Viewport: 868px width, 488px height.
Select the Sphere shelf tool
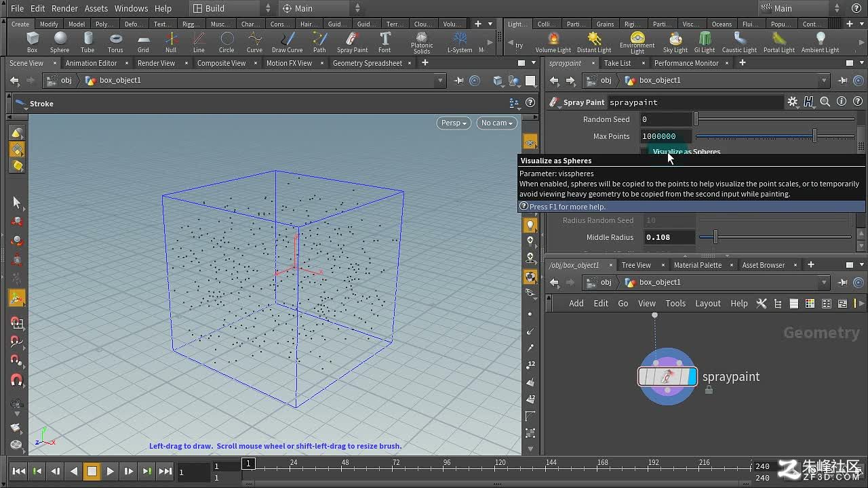point(60,42)
